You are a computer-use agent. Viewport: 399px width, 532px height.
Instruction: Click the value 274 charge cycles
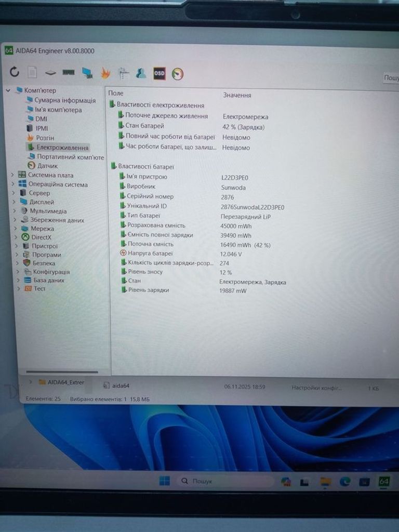click(224, 263)
